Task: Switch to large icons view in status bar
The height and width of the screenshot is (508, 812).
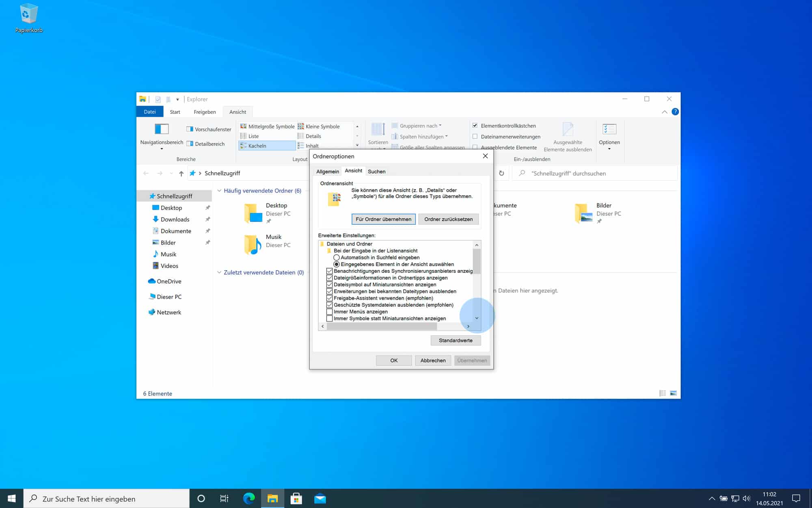Action: 674,393
